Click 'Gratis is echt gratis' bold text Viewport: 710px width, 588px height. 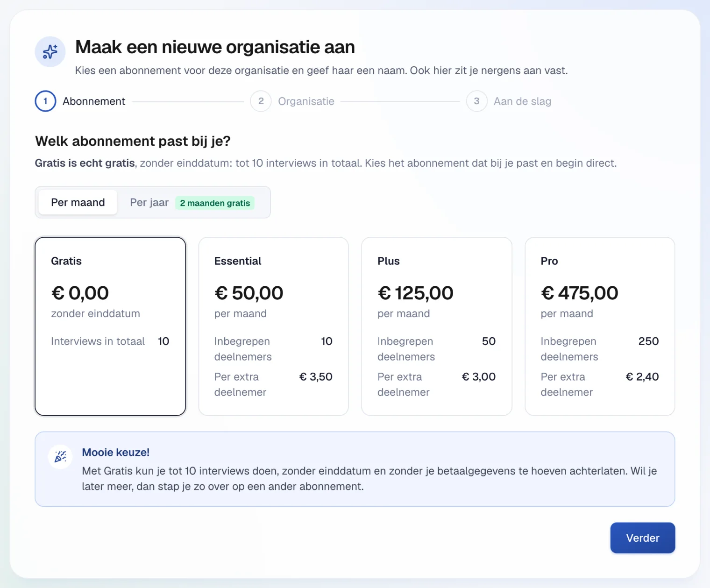pos(85,163)
